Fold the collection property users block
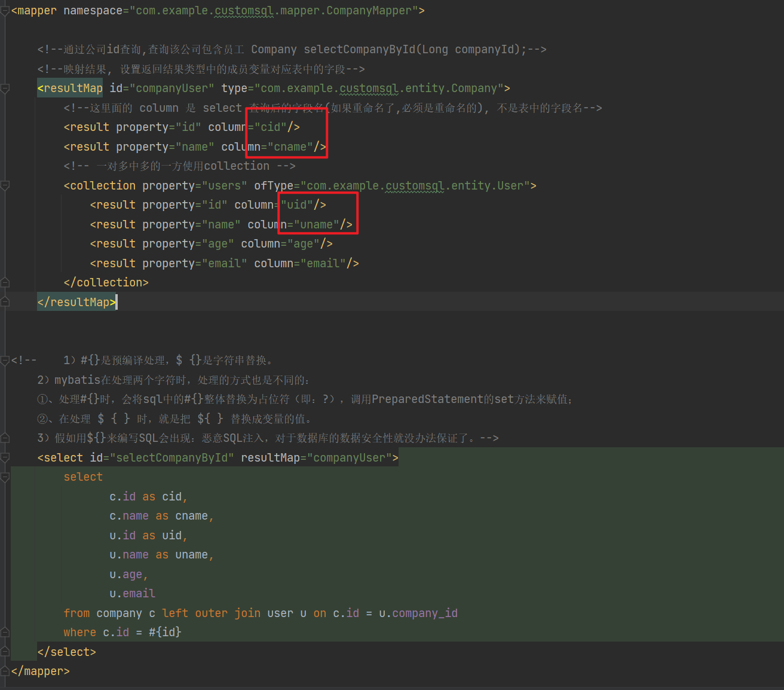The width and height of the screenshot is (784, 690). 5,186
